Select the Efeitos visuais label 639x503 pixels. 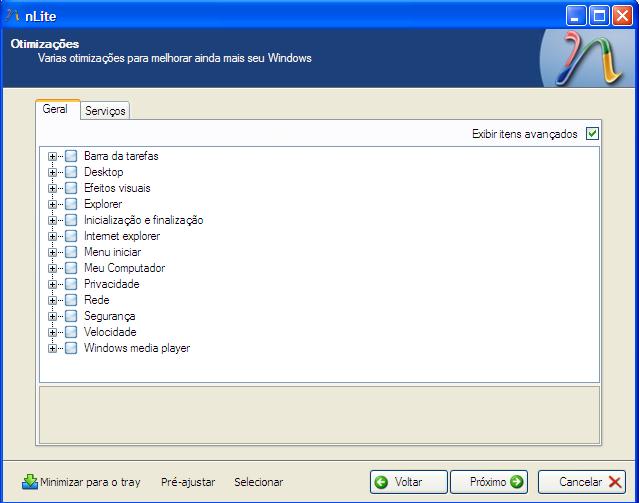tap(117, 188)
